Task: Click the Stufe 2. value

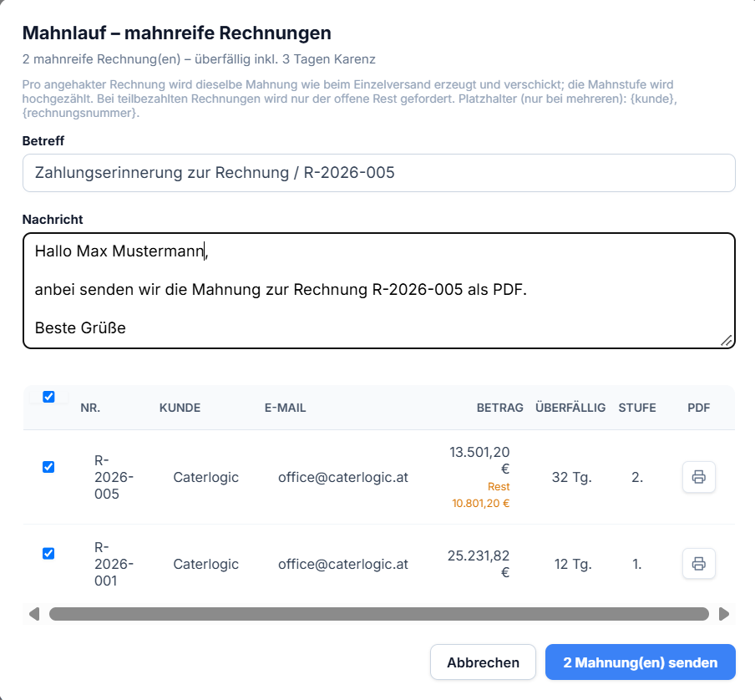Action: click(x=637, y=477)
